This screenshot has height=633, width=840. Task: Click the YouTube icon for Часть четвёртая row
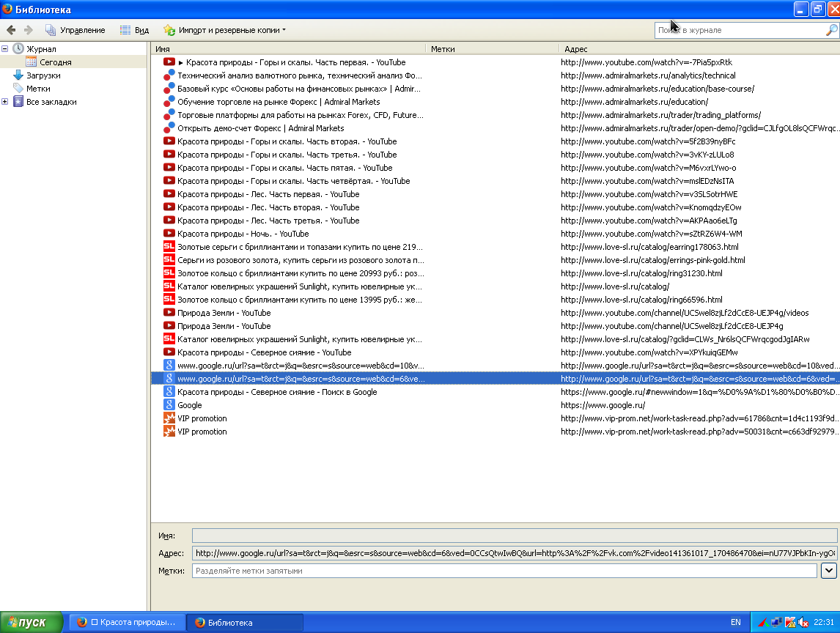point(169,181)
